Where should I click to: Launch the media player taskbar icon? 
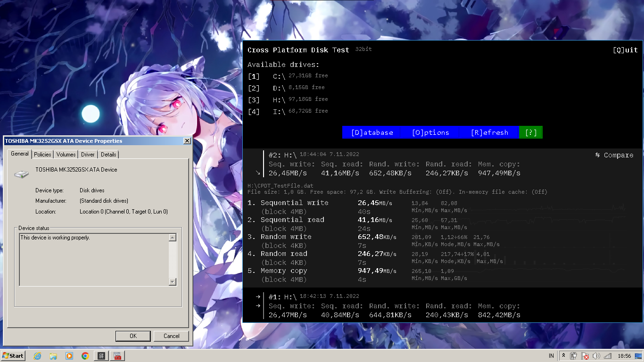pyautogui.click(x=69, y=356)
